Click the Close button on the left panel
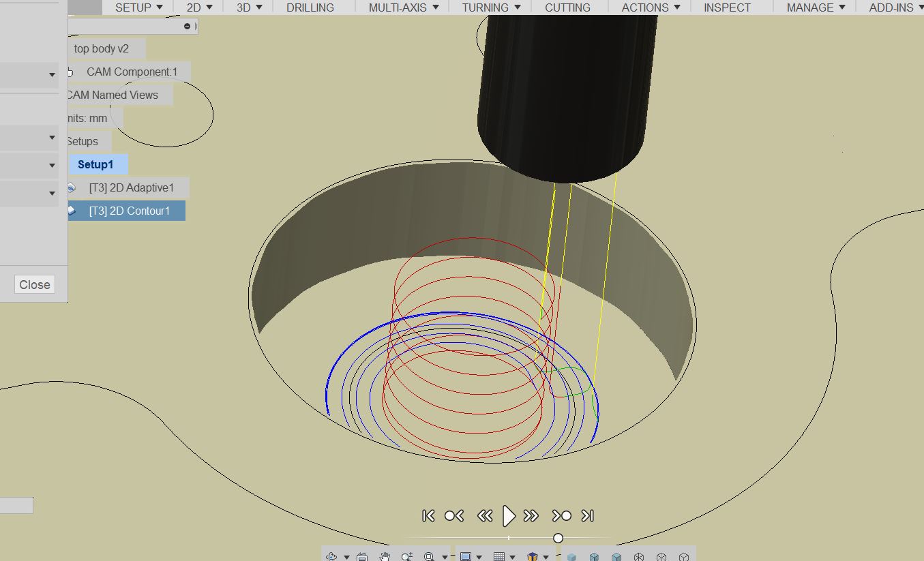The image size is (924, 561). [34, 284]
